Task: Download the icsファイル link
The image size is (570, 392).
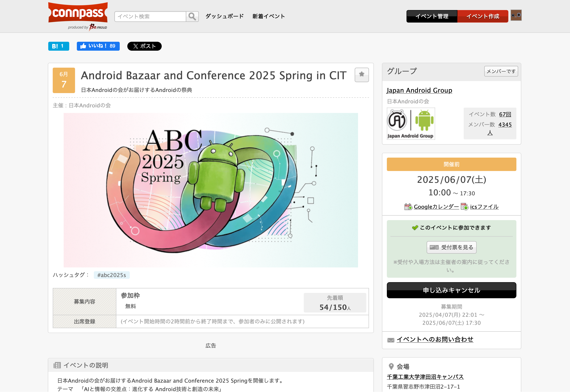Action: (484, 207)
